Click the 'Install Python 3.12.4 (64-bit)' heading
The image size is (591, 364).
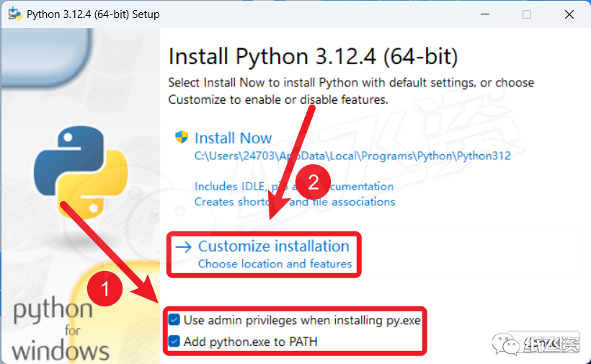click(x=313, y=57)
